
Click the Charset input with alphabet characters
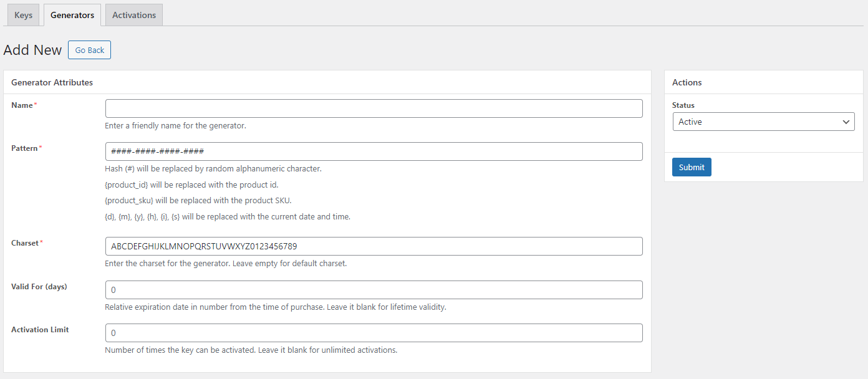tap(374, 246)
